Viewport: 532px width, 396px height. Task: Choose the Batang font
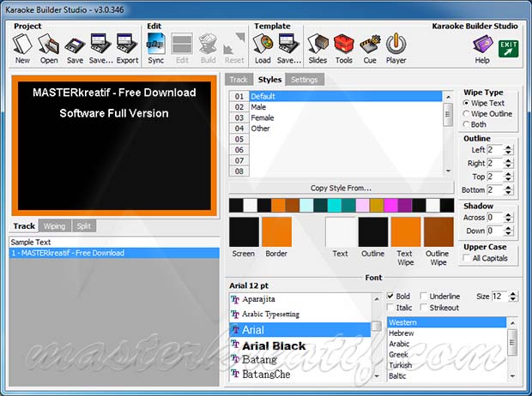(x=300, y=360)
